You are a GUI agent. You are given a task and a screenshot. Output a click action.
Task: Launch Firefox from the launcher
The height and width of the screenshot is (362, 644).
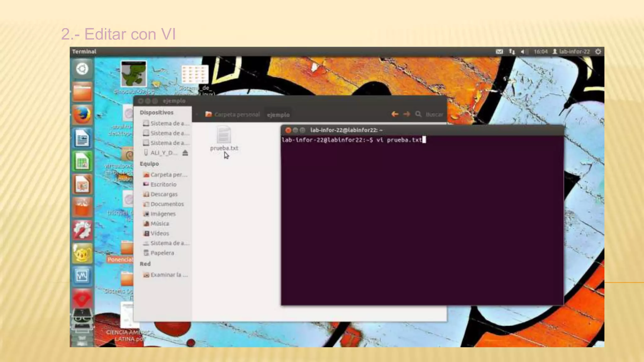coord(82,115)
